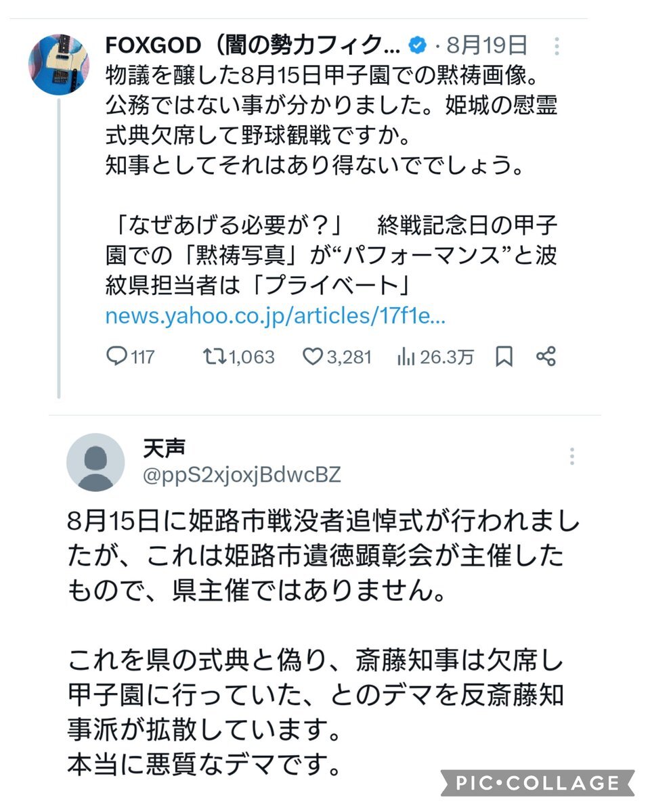
Task: Open the view count analytics icon
Action: click(406, 357)
